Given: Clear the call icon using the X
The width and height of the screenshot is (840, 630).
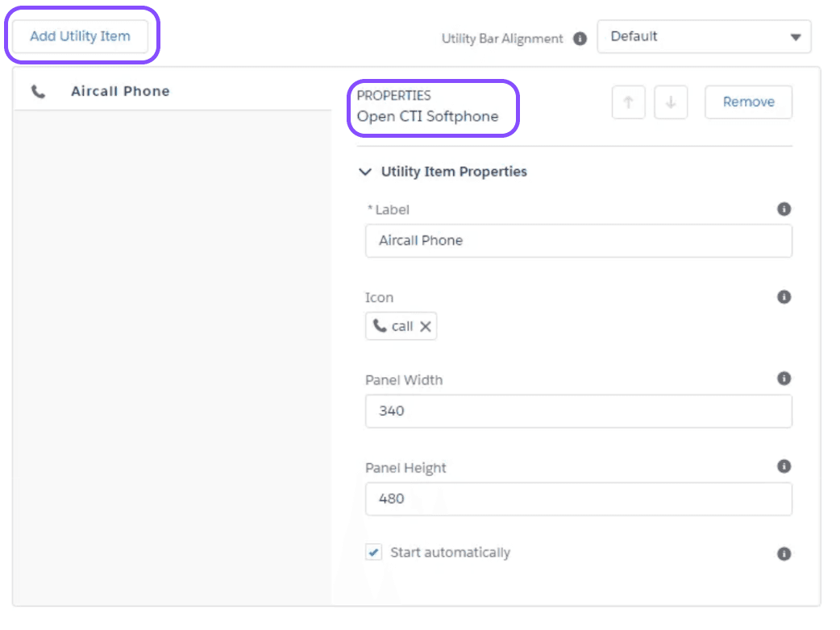Looking at the screenshot, I should click(x=426, y=326).
